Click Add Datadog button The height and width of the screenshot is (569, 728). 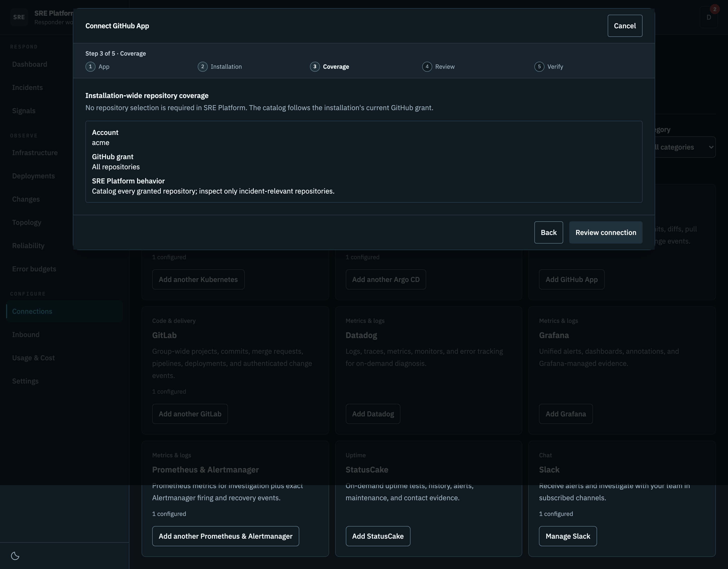(x=373, y=414)
